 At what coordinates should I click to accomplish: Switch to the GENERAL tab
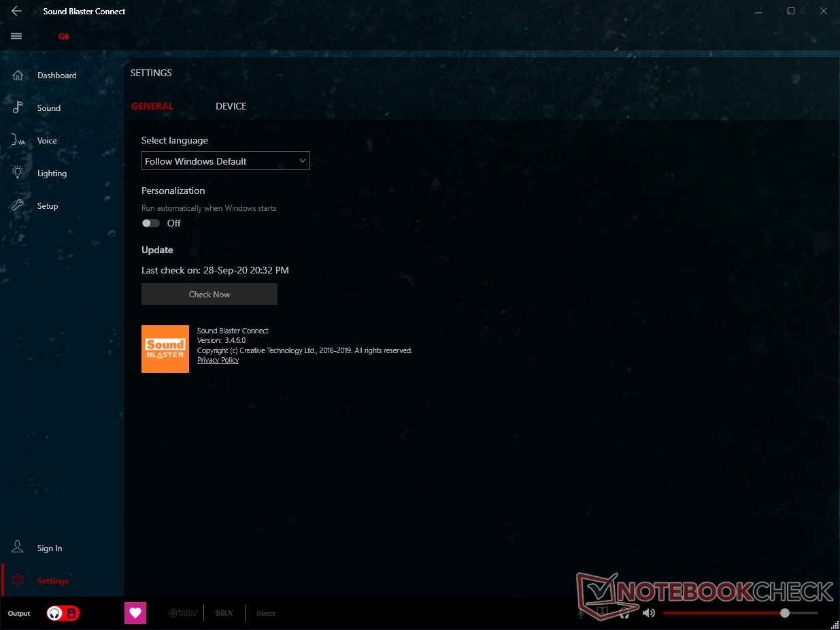point(152,106)
